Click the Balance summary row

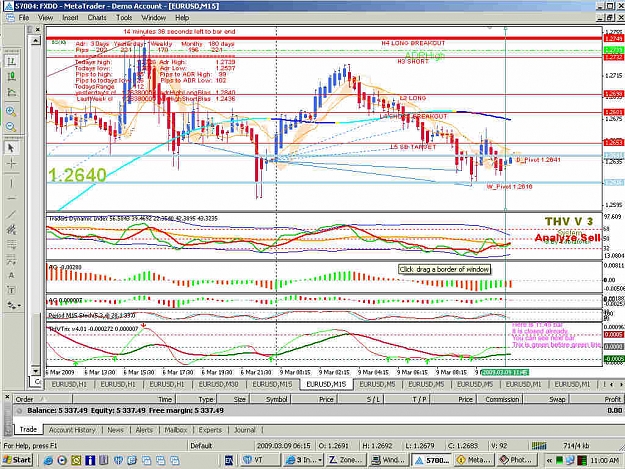tap(318, 410)
